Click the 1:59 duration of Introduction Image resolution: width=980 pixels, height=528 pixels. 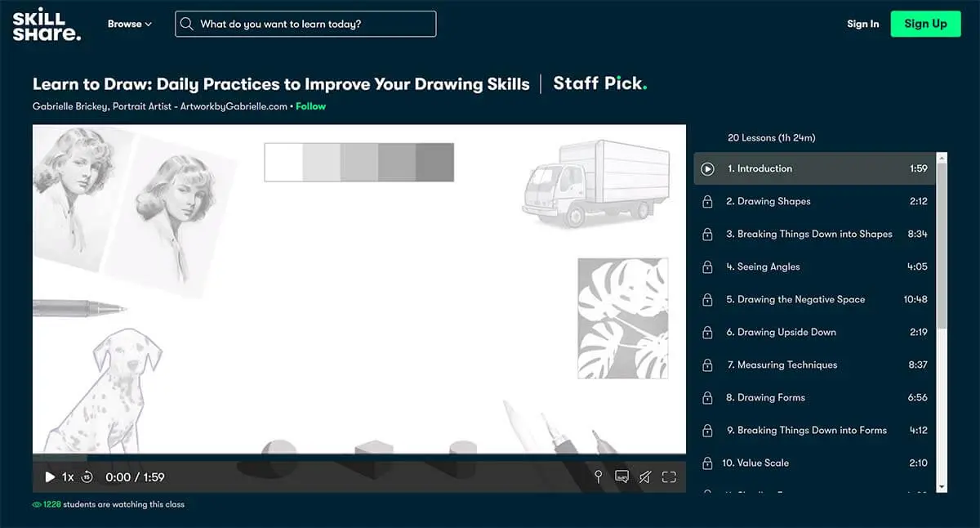[919, 168]
